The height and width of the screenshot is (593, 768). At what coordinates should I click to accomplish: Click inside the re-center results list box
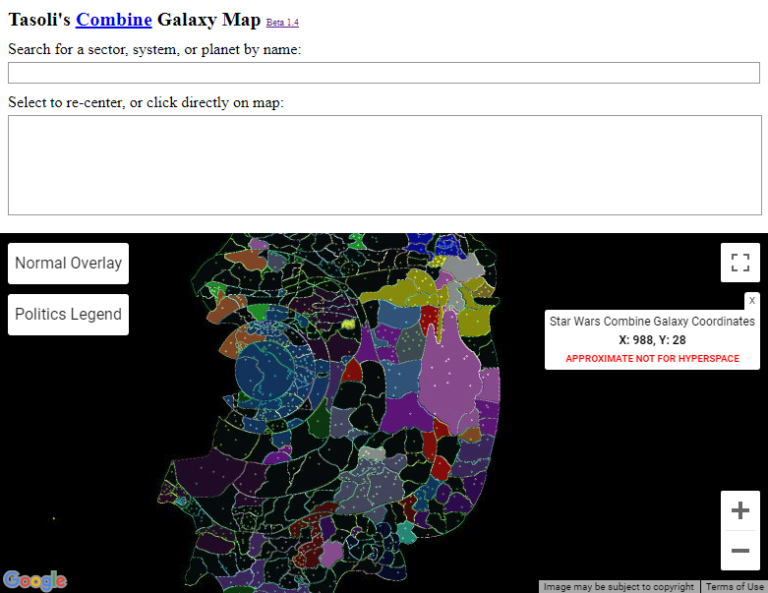(384, 165)
